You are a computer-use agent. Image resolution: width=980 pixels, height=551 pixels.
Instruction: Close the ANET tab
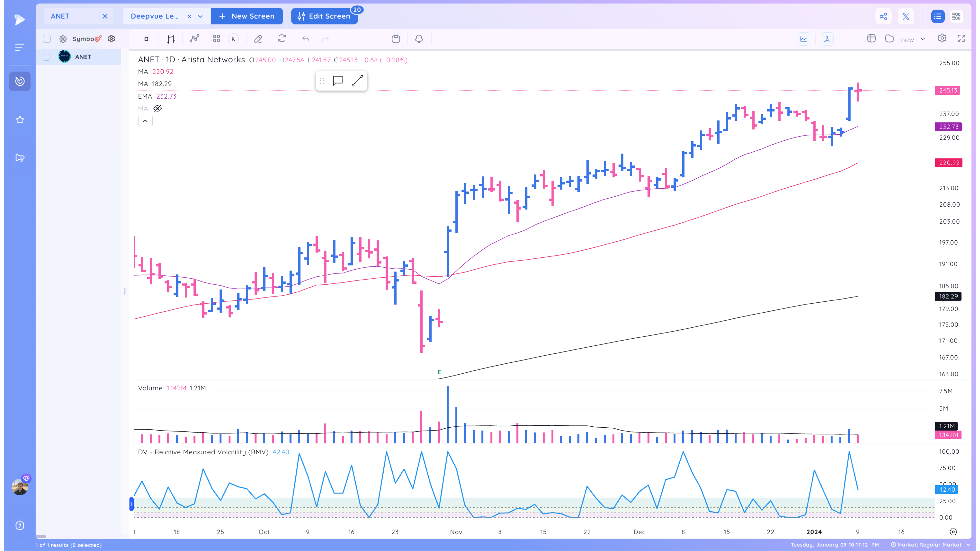105,16
